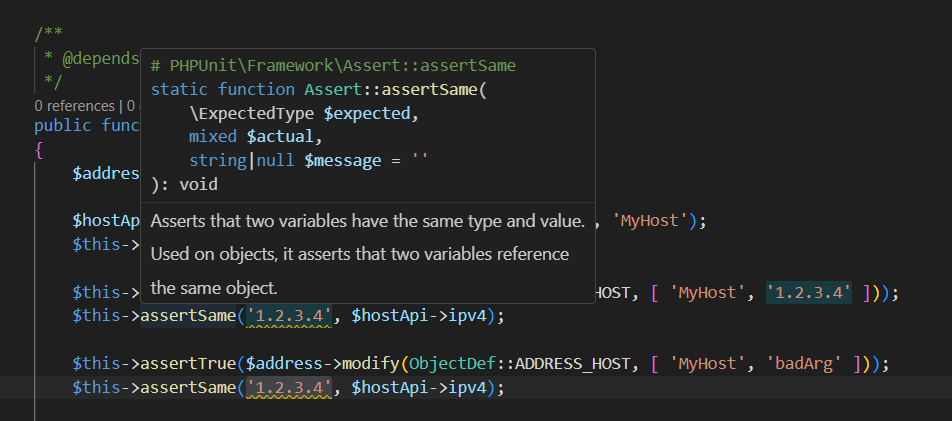Click the highlighted '1.2.3.4' array value
Viewport: 952px width, 421px height.
pos(808,293)
